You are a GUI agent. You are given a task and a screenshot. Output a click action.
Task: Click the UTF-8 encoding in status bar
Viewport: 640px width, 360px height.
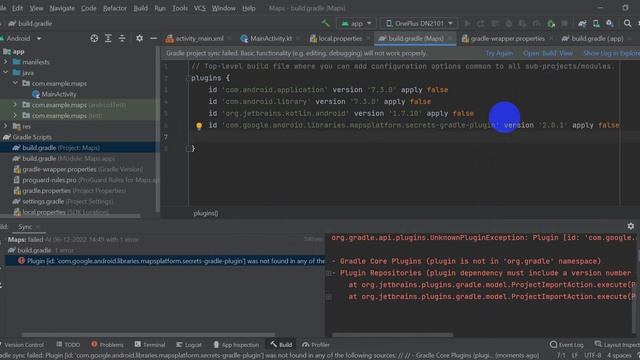(x=592, y=356)
